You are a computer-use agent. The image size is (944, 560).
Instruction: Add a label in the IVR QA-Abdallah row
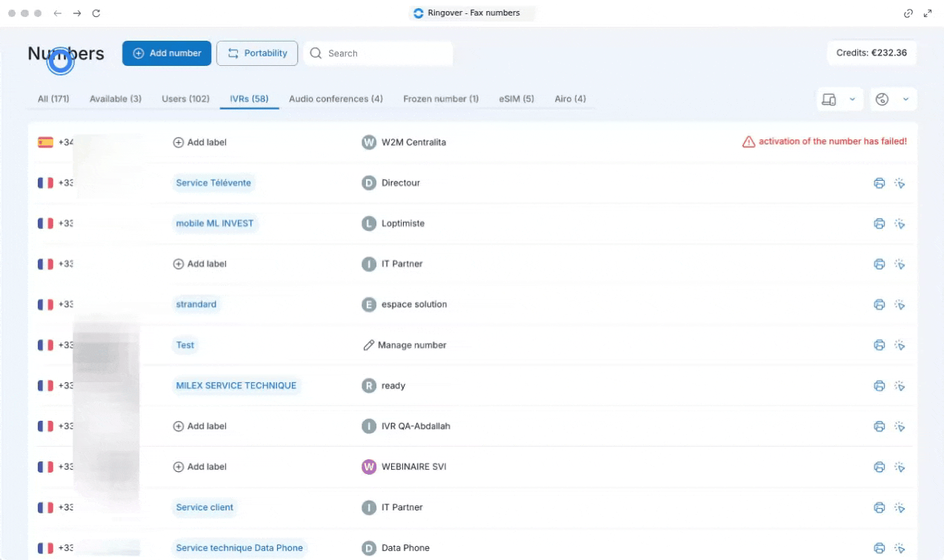tap(200, 427)
